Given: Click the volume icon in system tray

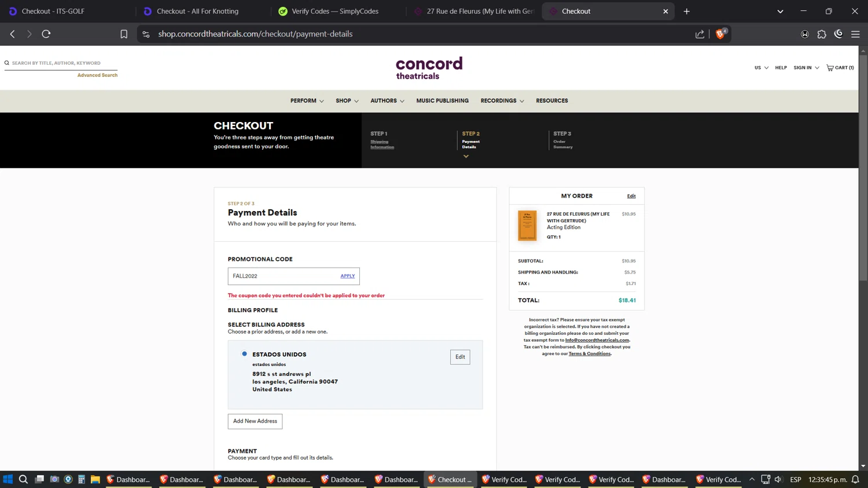Looking at the screenshot, I should (778, 479).
